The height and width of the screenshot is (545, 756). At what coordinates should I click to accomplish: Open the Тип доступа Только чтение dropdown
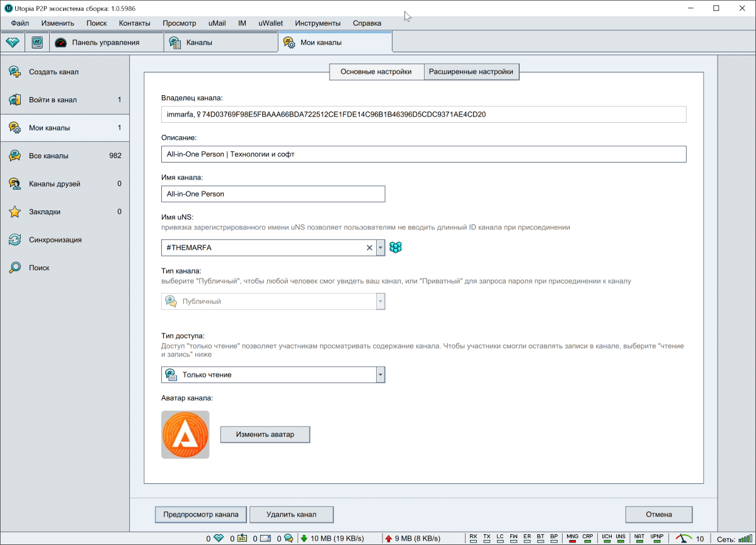pyautogui.click(x=273, y=375)
